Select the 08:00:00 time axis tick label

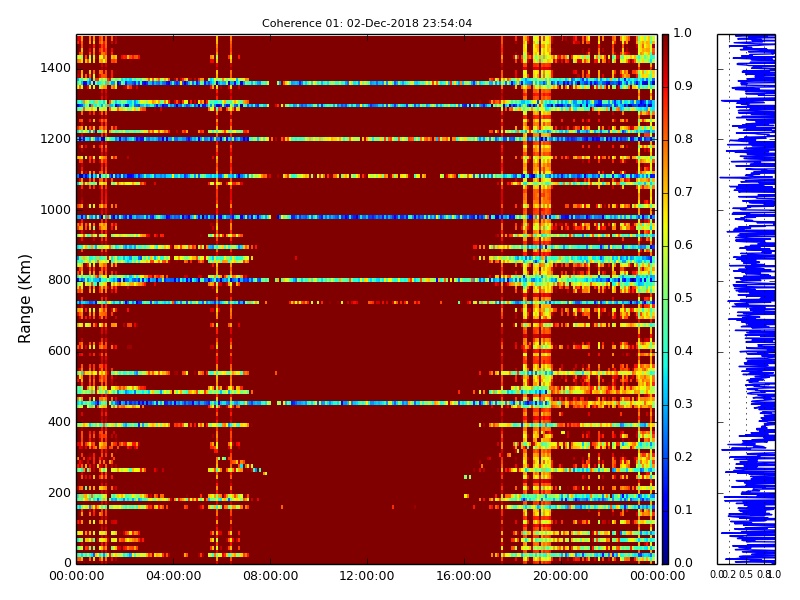pos(270,576)
